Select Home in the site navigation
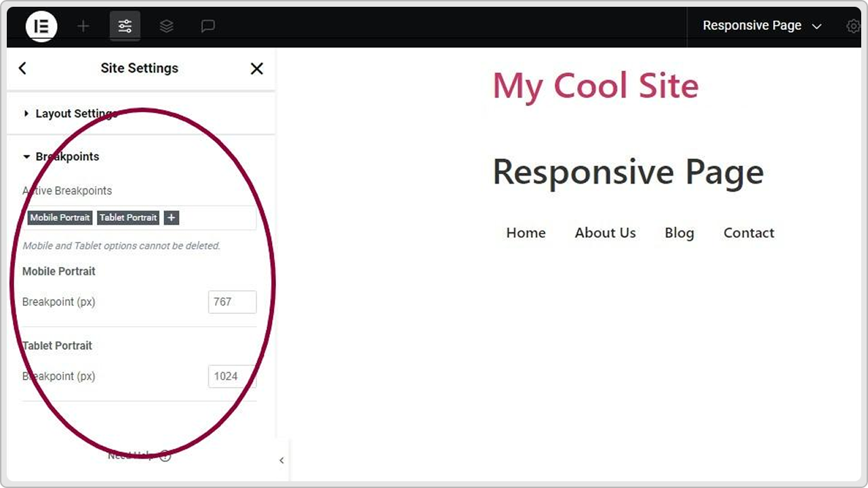This screenshot has width=868, height=488. [x=526, y=232]
